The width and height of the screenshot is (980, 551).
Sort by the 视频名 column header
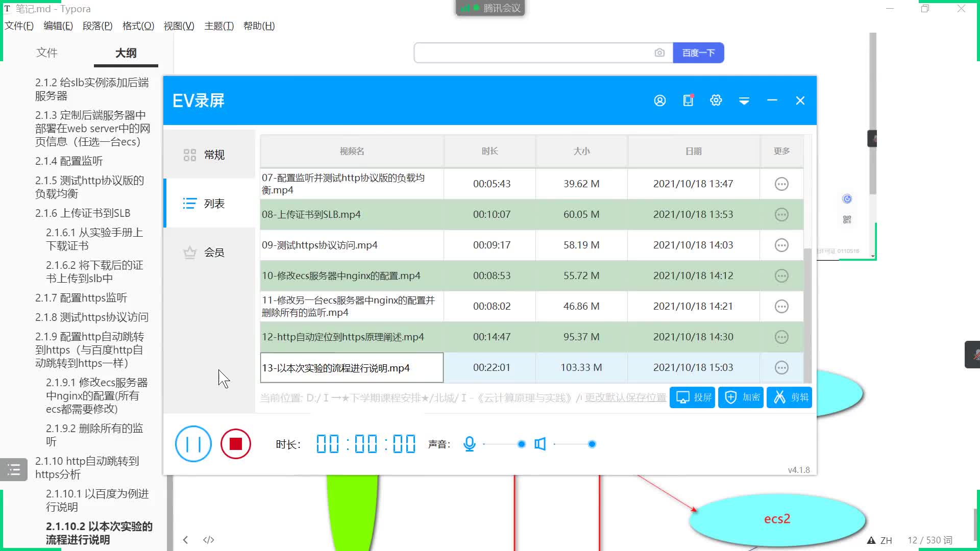coord(352,151)
